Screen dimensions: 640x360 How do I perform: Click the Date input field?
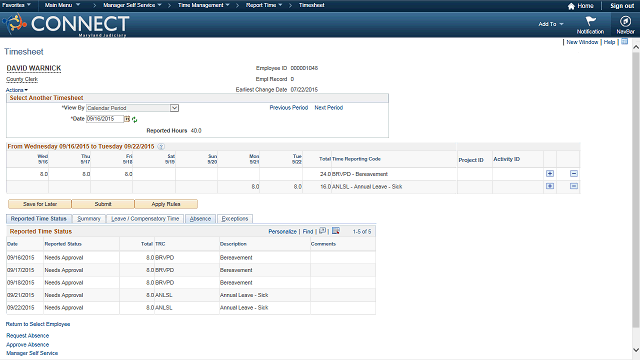(x=105, y=119)
